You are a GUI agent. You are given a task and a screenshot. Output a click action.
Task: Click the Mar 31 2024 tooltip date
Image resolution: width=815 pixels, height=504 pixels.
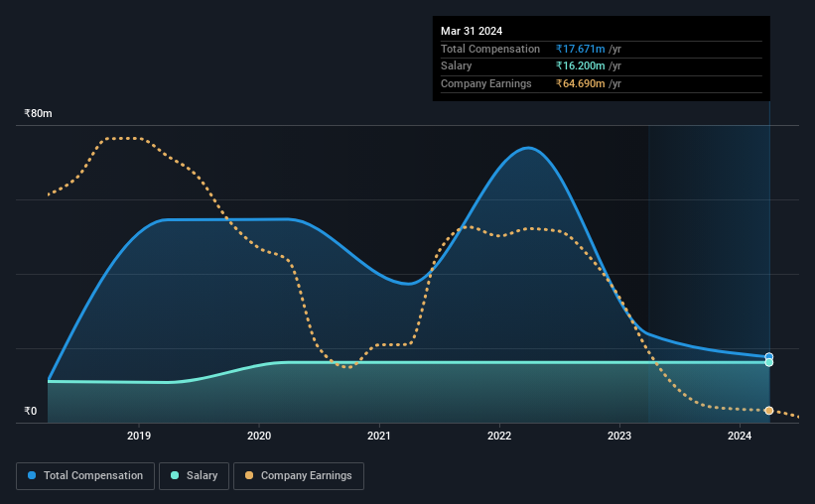click(x=472, y=31)
